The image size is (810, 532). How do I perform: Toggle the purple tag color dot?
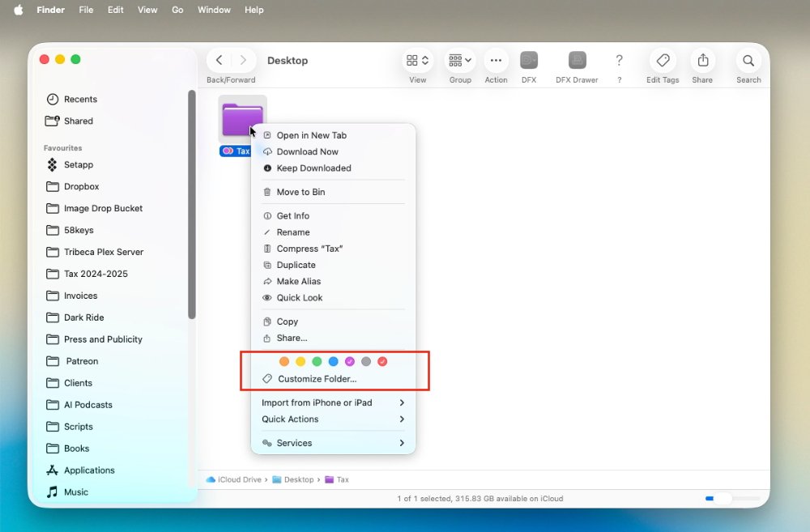pos(350,362)
